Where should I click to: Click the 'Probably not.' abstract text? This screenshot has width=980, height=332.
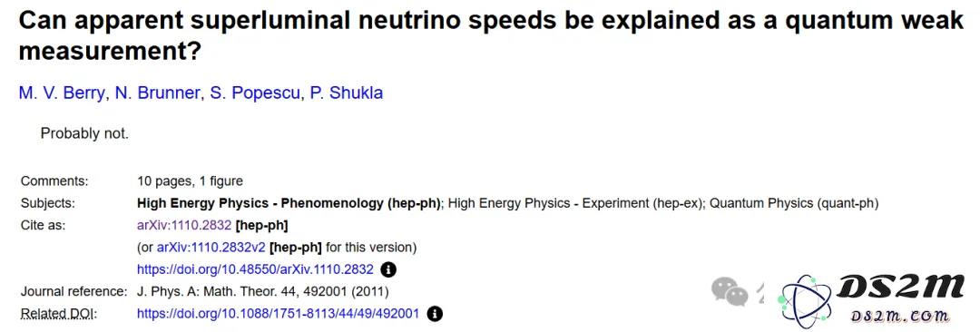click(x=84, y=133)
